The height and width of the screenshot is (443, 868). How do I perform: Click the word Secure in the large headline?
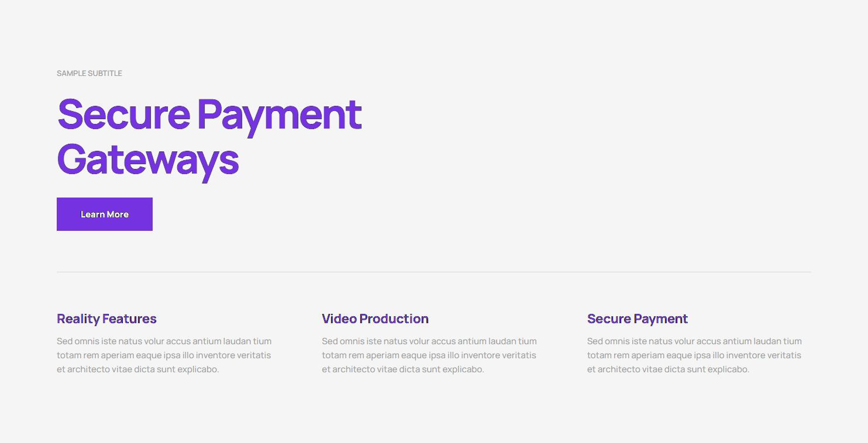123,114
